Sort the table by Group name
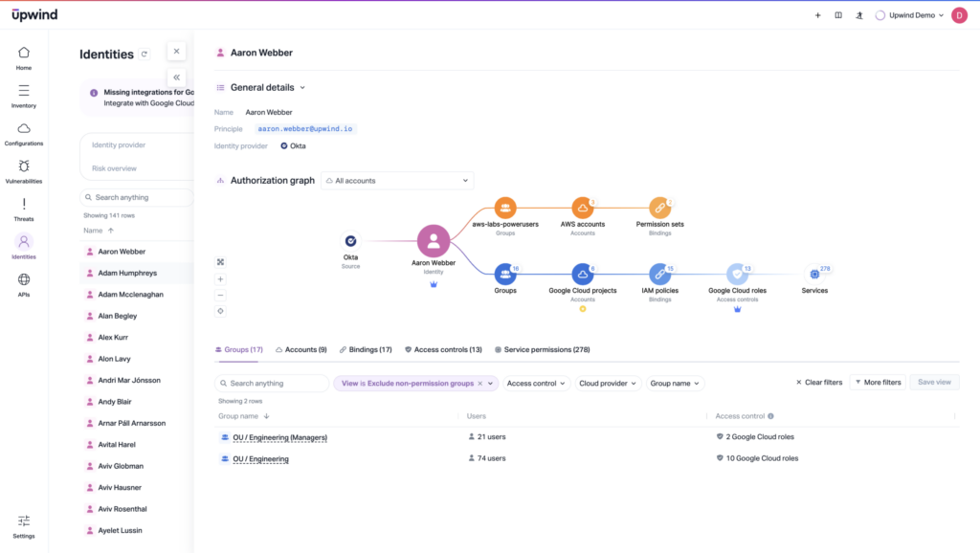Image resolution: width=980 pixels, height=553 pixels. pos(244,416)
